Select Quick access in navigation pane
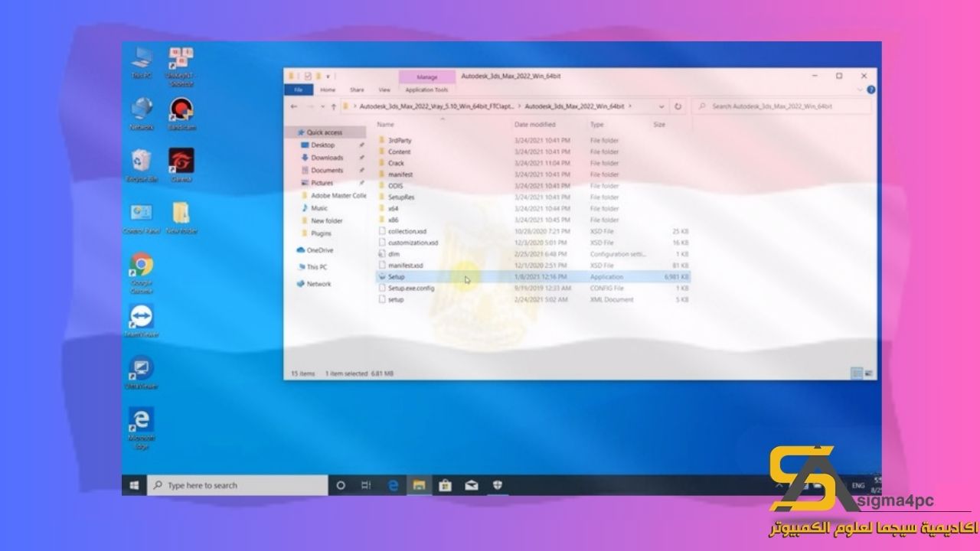The width and height of the screenshot is (980, 551). click(x=326, y=132)
